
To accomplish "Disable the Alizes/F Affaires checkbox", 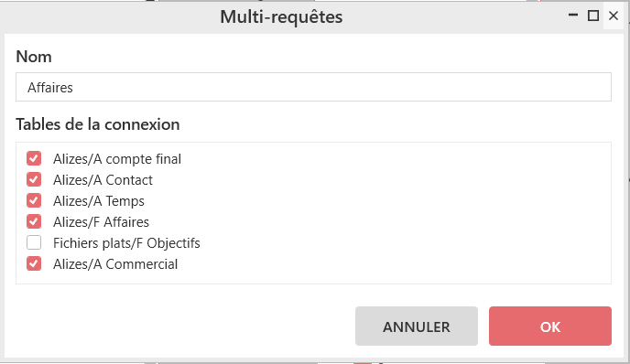I will point(34,221).
